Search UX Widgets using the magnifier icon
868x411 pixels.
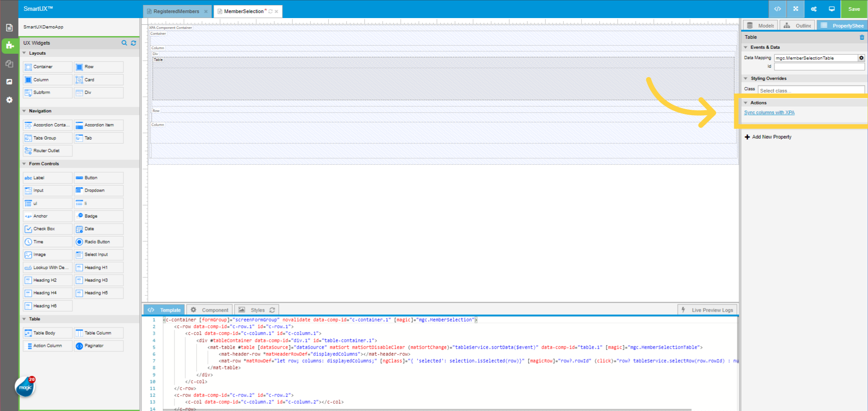124,43
